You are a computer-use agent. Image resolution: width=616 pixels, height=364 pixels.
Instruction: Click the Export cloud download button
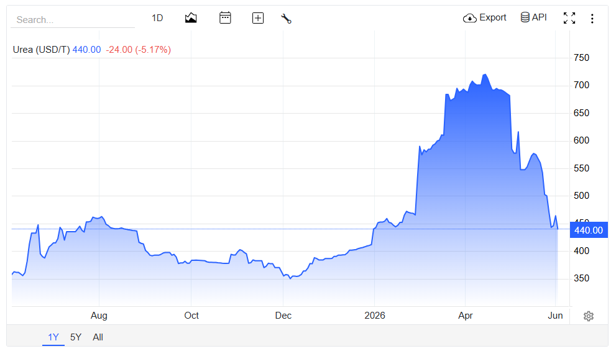485,17
